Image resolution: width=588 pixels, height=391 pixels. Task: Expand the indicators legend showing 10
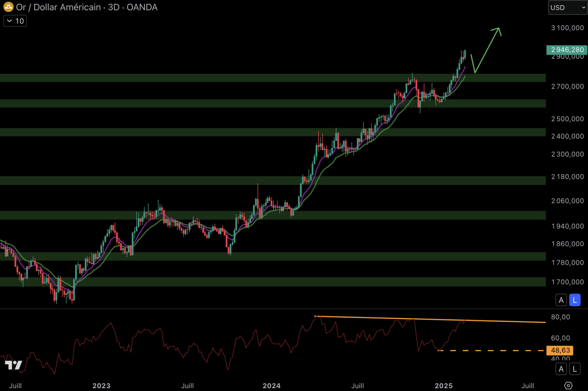(15, 21)
